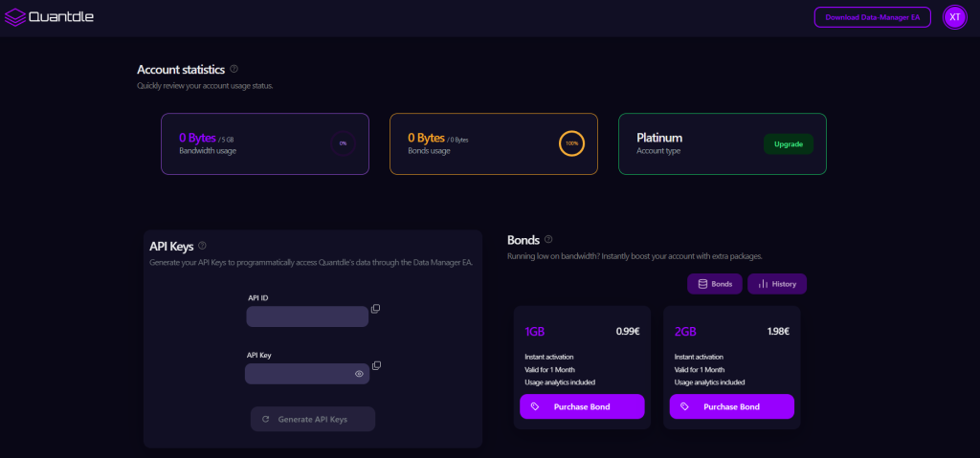The image size is (980, 458).
Task: Click the Account statistics heading
Action: [181, 69]
